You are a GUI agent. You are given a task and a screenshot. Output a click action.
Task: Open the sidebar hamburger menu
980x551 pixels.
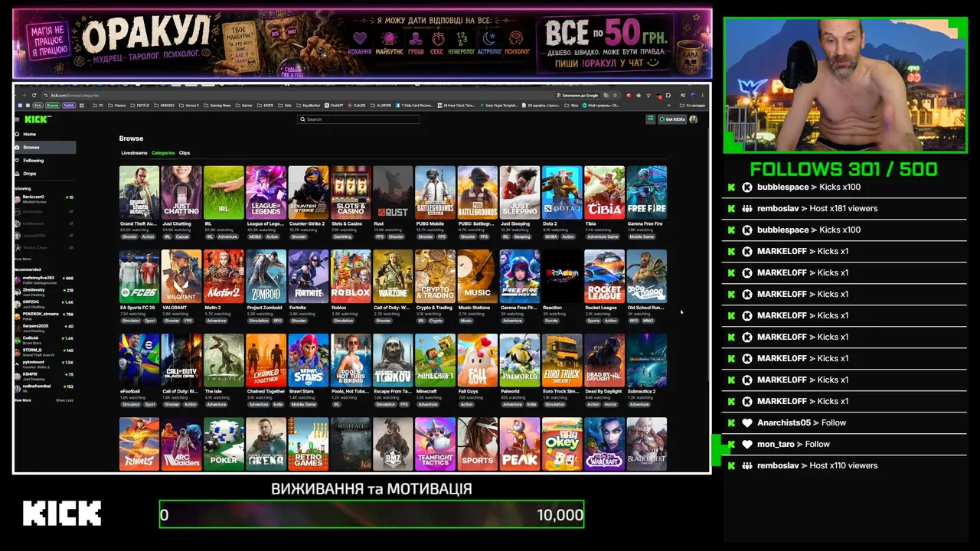[x=18, y=119]
